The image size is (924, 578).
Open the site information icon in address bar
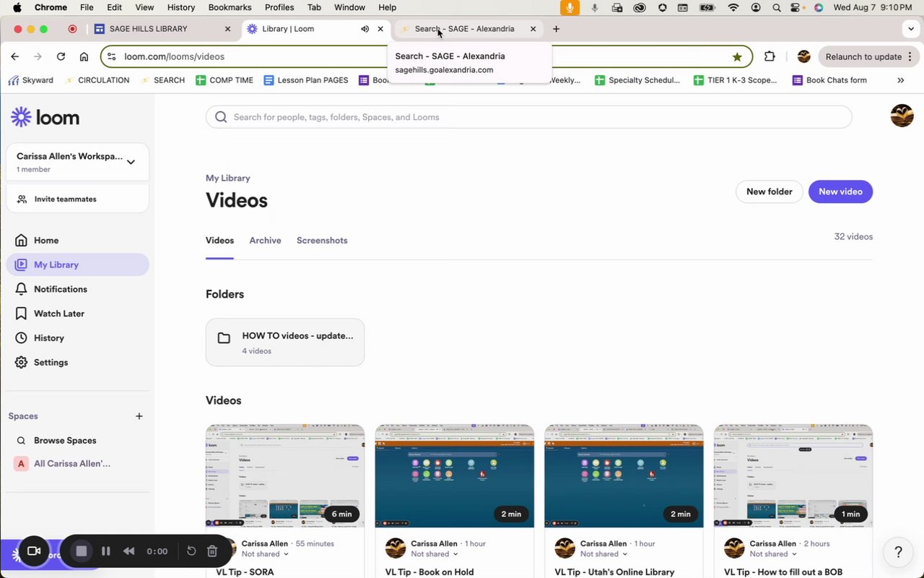[x=111, y=56]
